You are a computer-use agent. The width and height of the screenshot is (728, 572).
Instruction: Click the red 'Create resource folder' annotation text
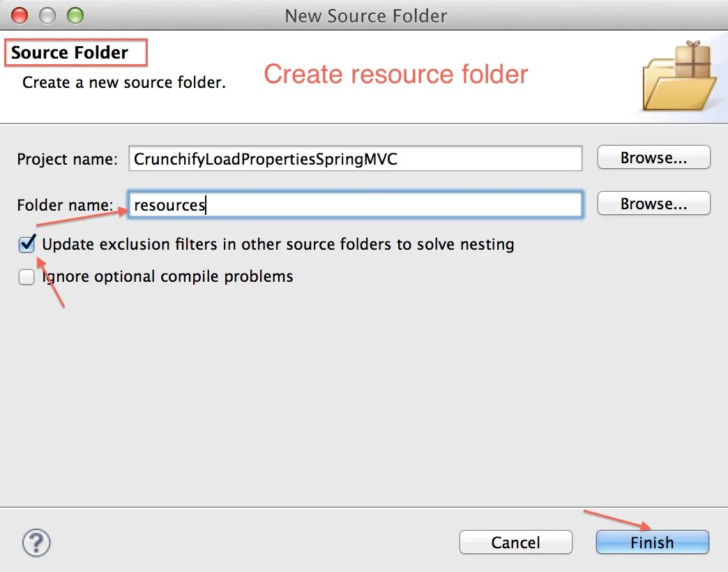coord(395,74)
